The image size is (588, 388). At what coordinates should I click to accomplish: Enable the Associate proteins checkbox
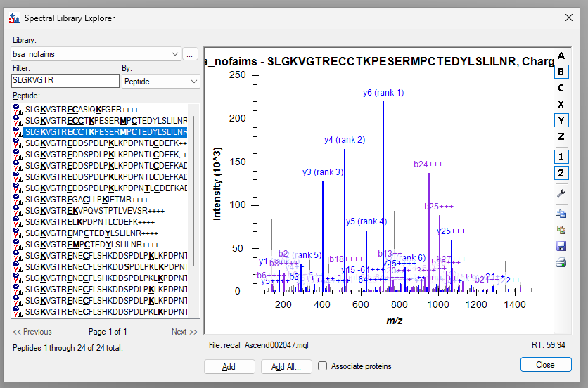coord(322,366)
